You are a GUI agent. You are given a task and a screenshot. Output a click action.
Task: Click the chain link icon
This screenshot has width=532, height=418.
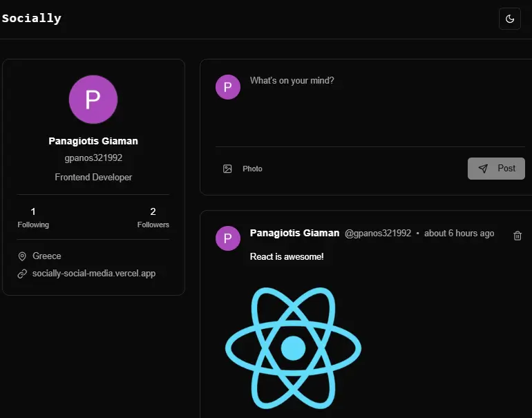pyautogui.click(x=22, y=274)
